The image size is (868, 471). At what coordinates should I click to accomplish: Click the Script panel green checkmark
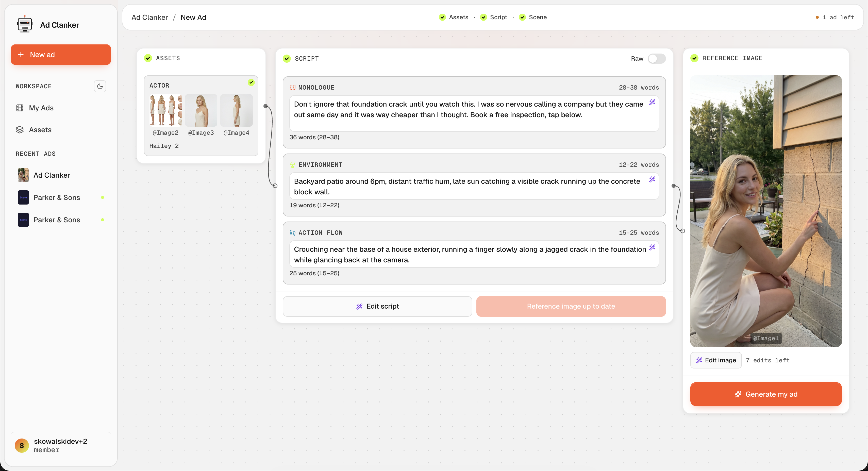287,59
